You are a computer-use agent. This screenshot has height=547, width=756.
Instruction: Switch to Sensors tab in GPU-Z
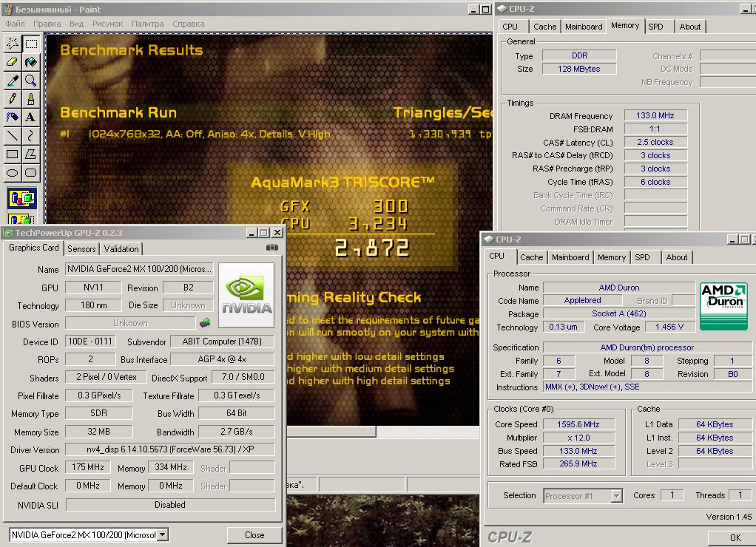tap(81, 248)
